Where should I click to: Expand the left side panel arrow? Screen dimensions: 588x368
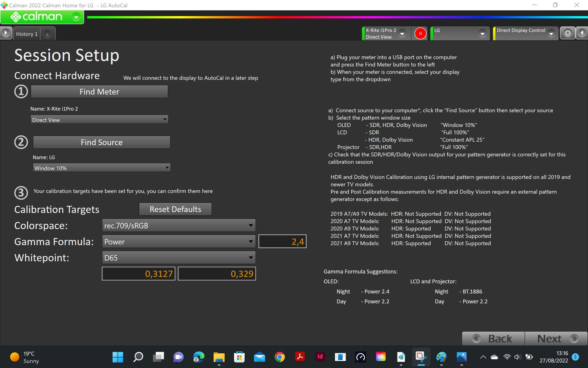(6, 33)
